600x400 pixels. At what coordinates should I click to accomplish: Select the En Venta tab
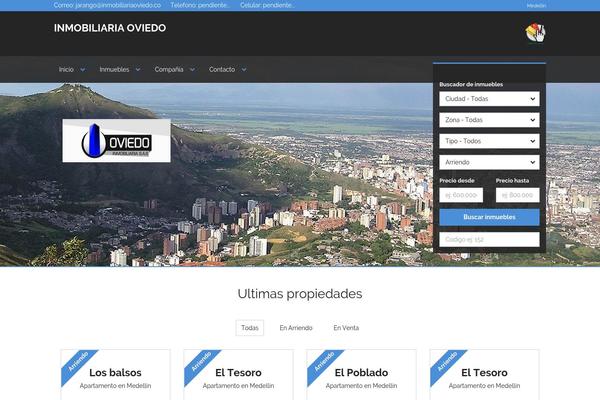pos(346,328)
